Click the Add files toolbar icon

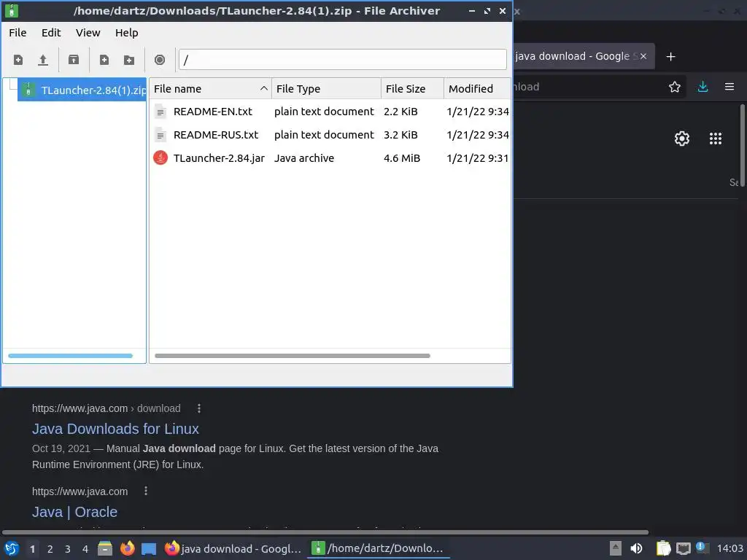click(x=104, y=60)
